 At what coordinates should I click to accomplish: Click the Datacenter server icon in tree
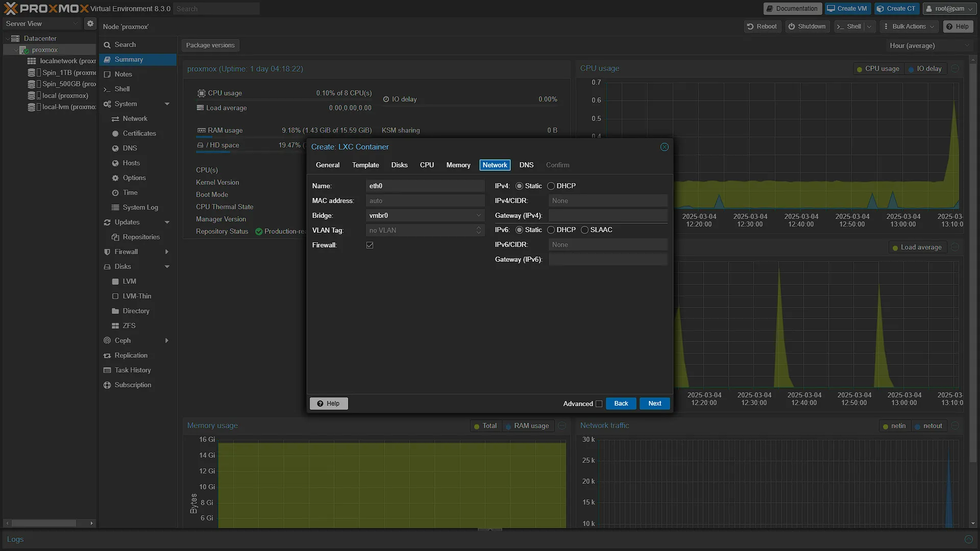(16, 38)
